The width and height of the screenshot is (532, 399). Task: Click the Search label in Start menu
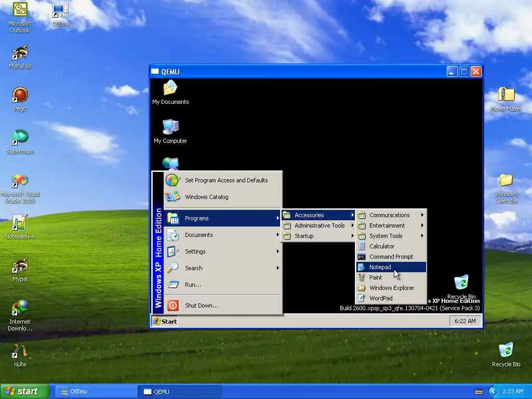pyautogui.click(x=193, y=268)
